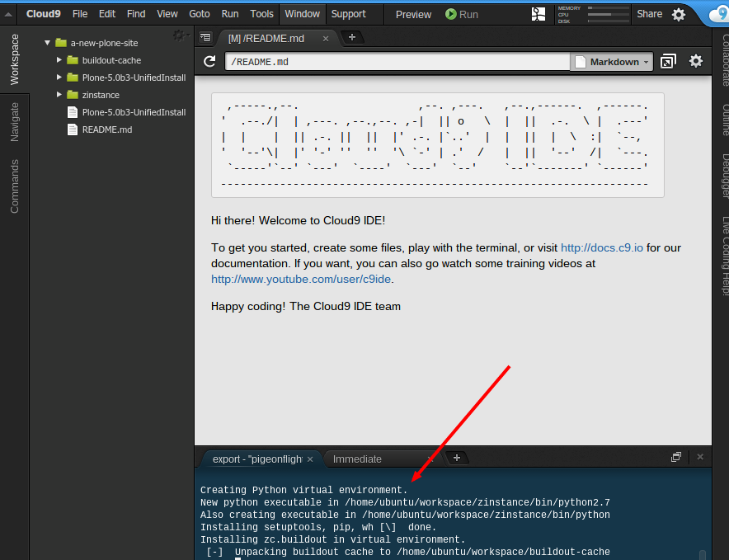Click the Cloud9 IDE ASCII art block
729x560 pixels.
438,145
